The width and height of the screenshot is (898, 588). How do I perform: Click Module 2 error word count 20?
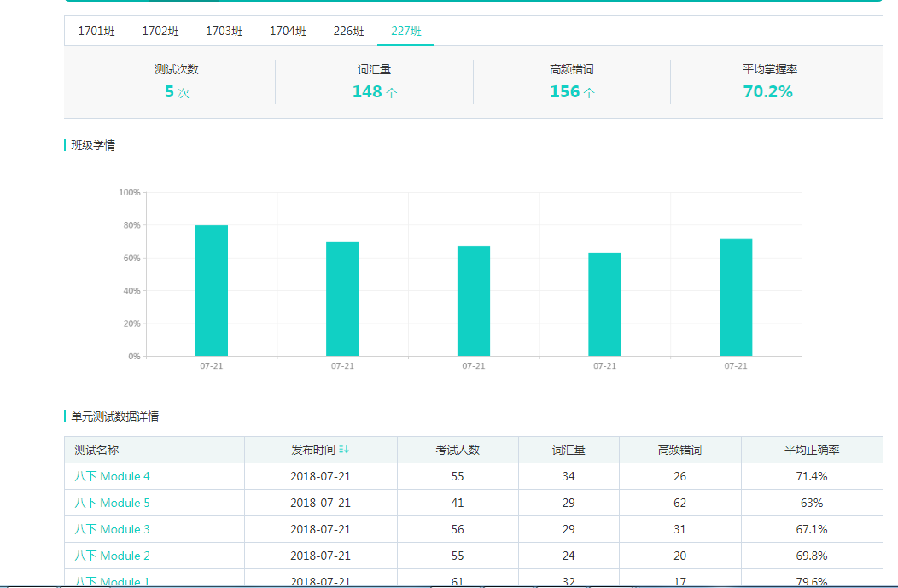tap(679, 556)
